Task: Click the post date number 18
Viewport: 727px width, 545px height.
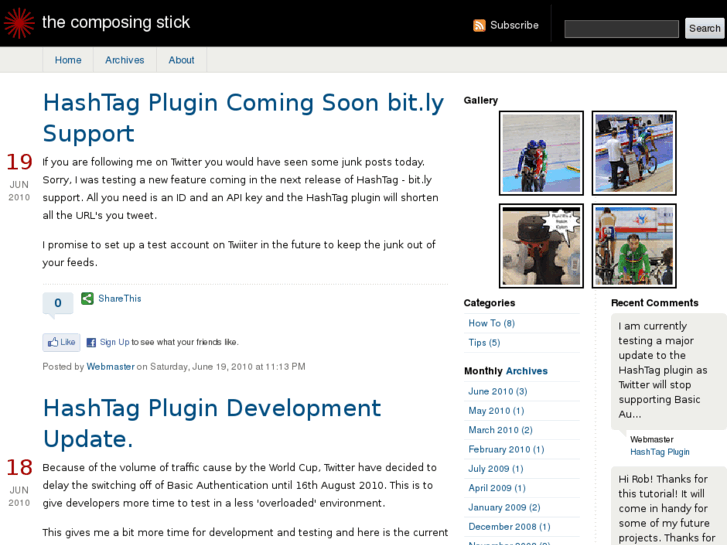Action: click(19, 468)
